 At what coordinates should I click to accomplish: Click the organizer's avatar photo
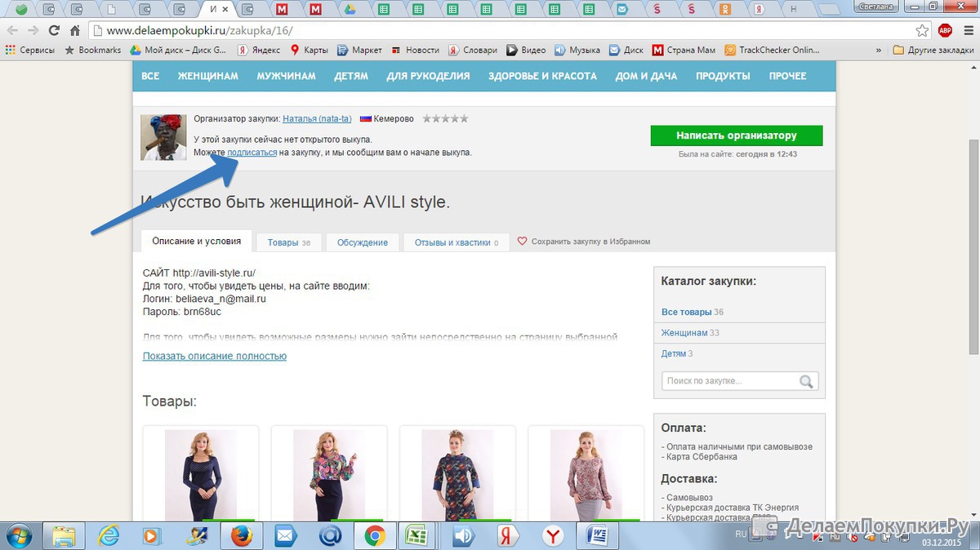click(x=163, y=137)
